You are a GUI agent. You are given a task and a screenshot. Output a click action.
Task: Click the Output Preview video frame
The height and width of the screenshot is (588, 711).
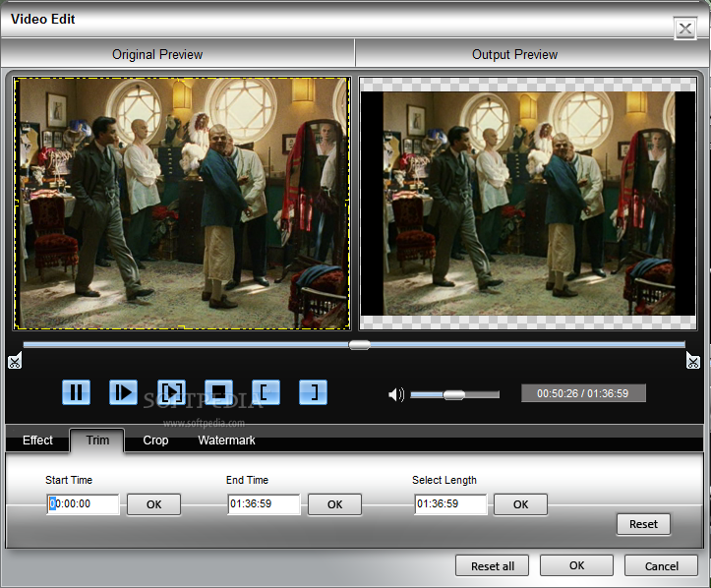[x=528, y=204]
